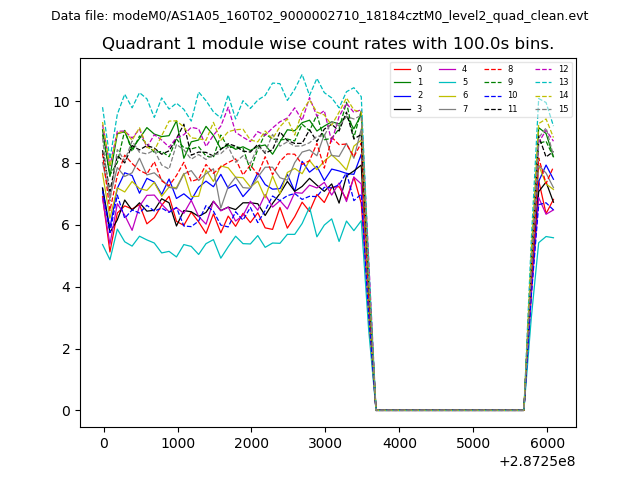Select the gray solid line legend entry 7
The image size is (640, 480).
(453, 108)
